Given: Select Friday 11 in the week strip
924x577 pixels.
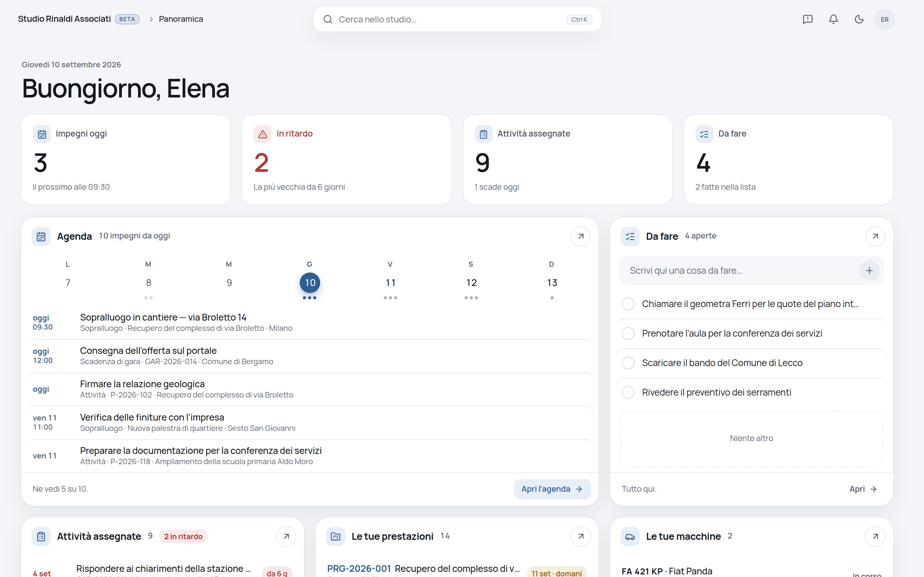Looking at the screenshot, I should [390, 282].
